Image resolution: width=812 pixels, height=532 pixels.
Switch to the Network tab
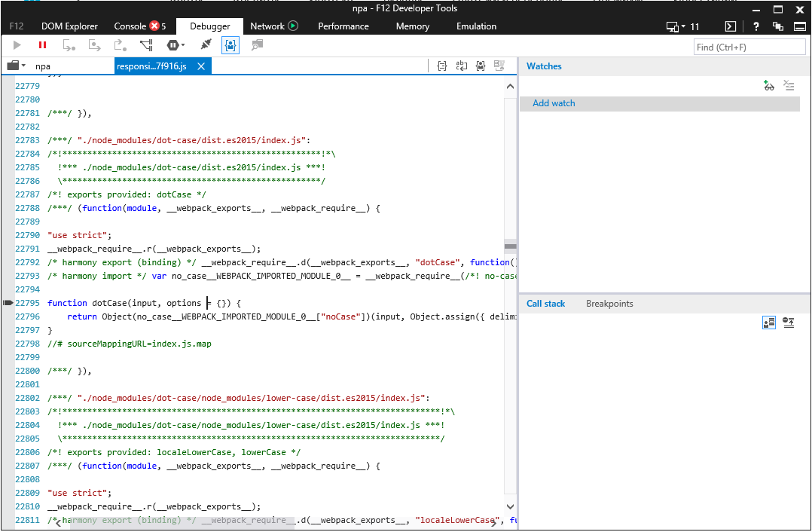[267, 26]
